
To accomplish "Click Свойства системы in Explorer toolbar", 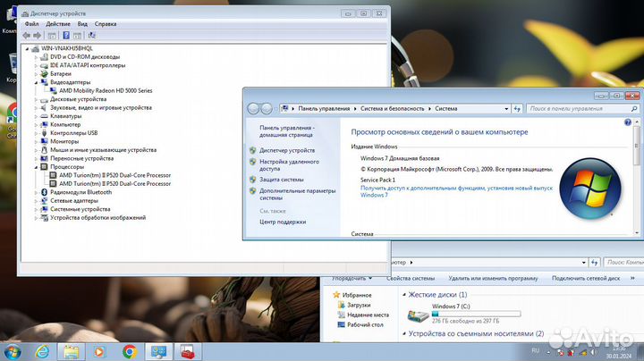I will (411, 278).
